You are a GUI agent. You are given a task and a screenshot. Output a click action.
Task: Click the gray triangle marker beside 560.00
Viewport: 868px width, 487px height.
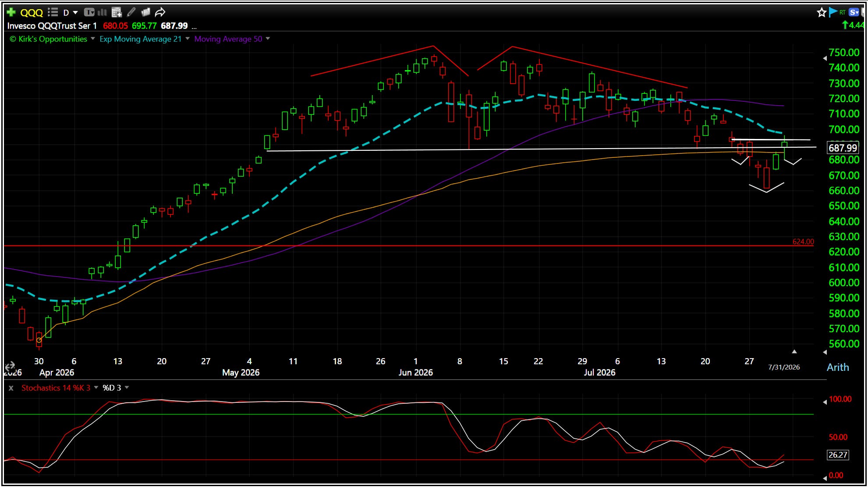[x=825, y=352]
